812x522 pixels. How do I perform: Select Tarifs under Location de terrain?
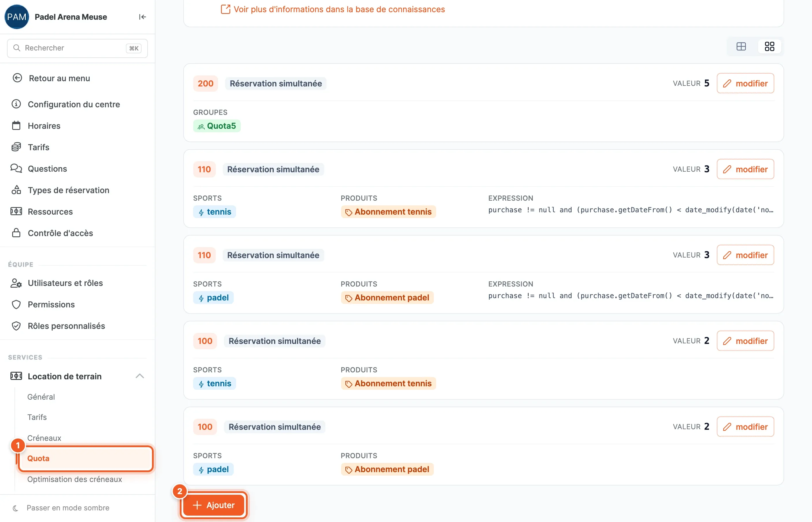(x=37, y=417)
